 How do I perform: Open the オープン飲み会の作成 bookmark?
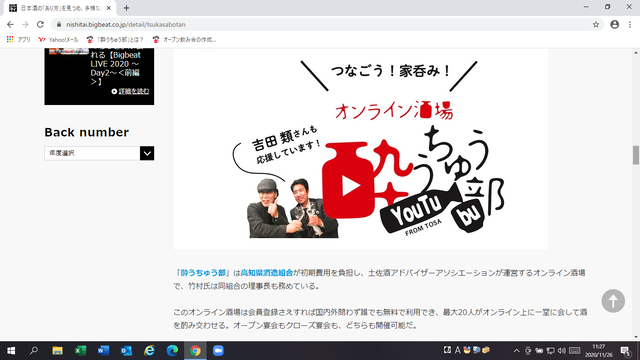pyautogui.click(x=184, y=40)
